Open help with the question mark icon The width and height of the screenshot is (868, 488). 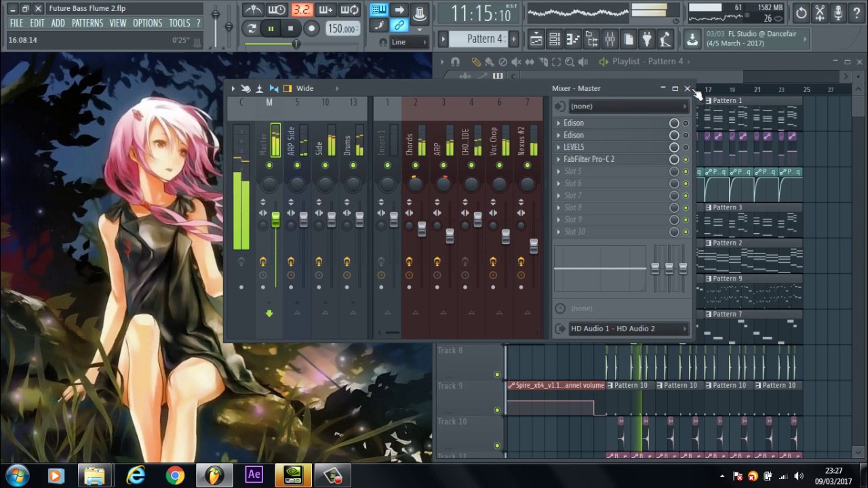(x=856, y=13)
